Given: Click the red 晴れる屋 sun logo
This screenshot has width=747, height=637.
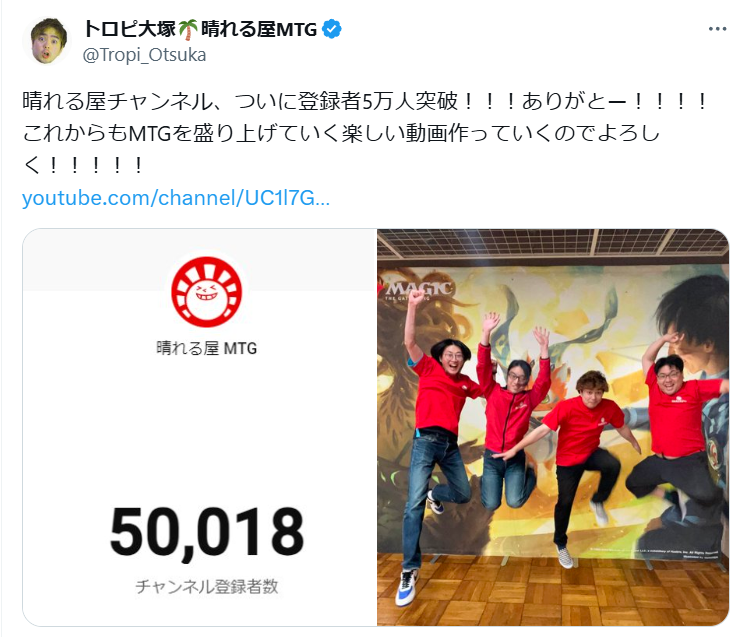Looking at the screenshot, I should coord(206,292).
